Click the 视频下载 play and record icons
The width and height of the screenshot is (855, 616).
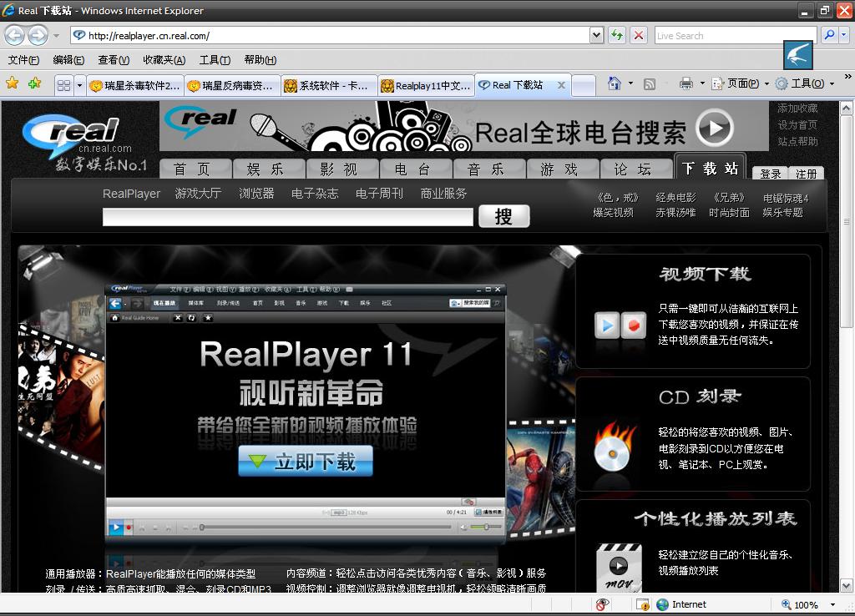[620, 326]
